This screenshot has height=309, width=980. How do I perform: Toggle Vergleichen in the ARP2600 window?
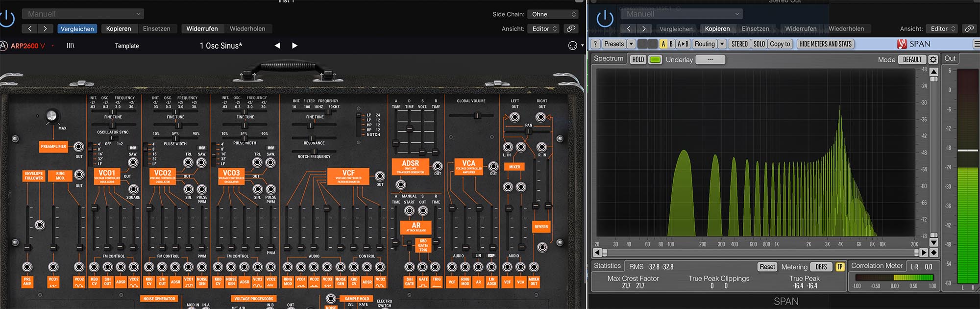77,29
